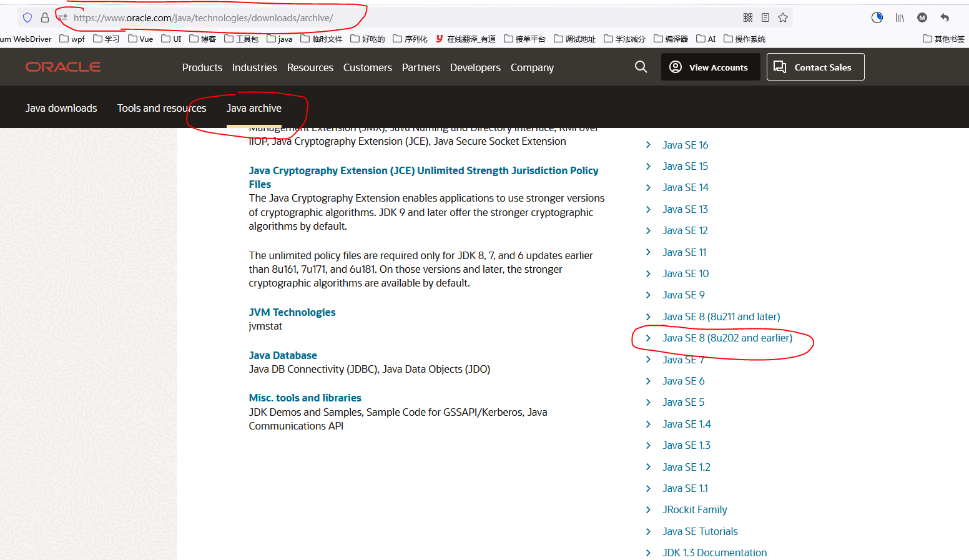969x560 pixels.
Task: Open the 好吃的 bookmark folder
Action: 368,39
